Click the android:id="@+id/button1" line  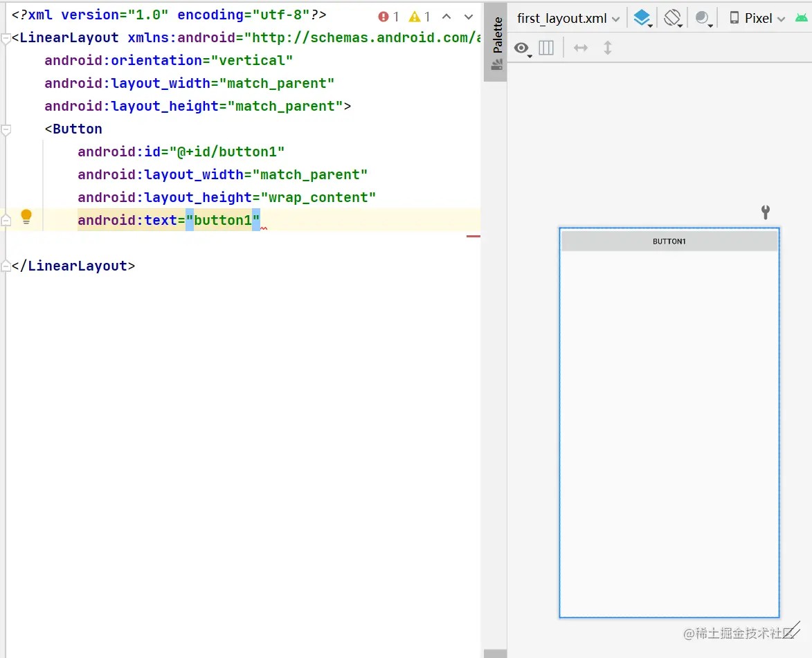click(x=181, y=152)
